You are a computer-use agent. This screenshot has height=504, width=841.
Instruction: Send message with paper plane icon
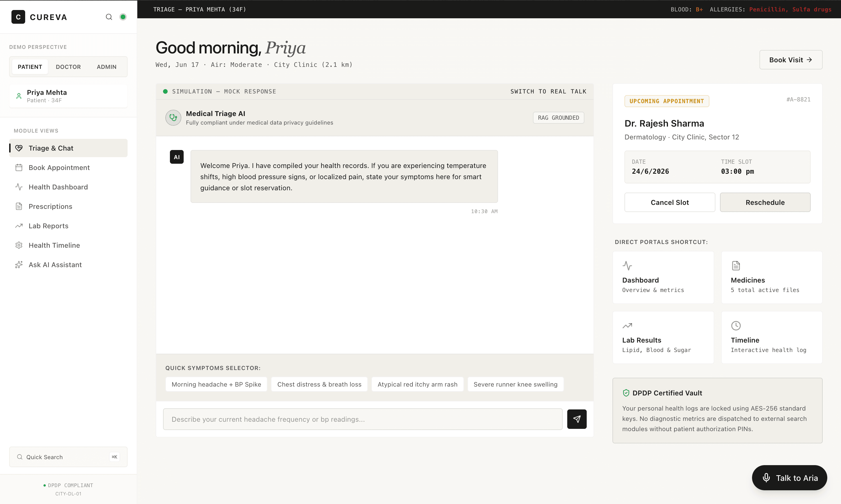pyautogui.click(x=576, y=419)
